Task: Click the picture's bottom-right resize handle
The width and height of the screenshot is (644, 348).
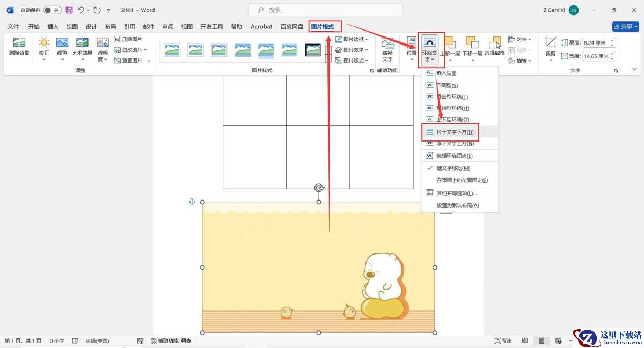Action: [x=435, y=332]
